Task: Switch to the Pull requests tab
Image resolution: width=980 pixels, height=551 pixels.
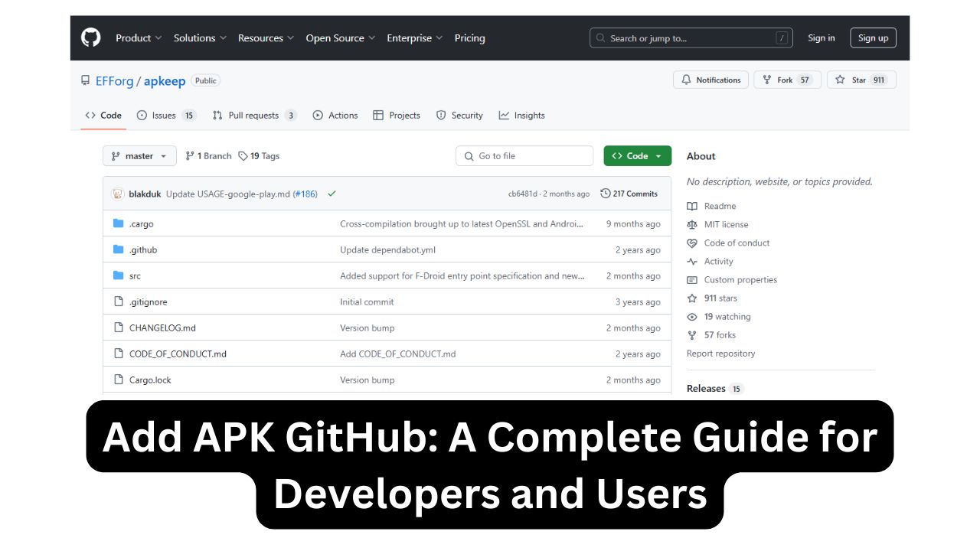Action: (x=254, y=116)
